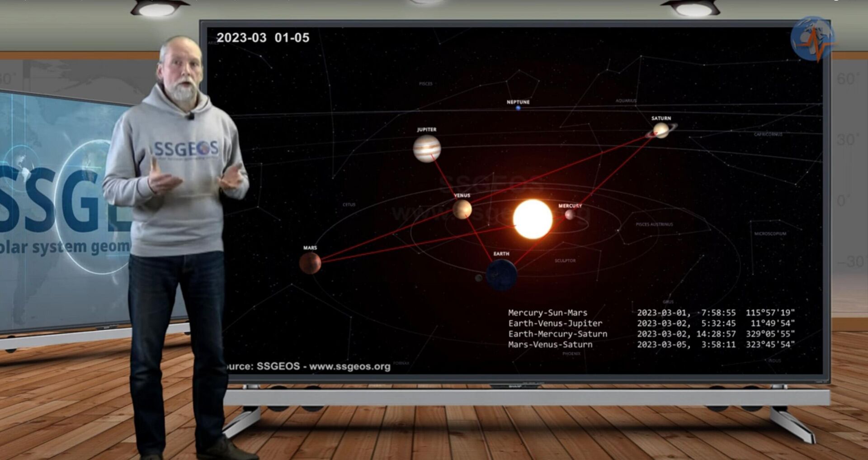Click angle value 329°05'55"
The image size is (868, 460).
pyautogui.click(x=770, y=334)
